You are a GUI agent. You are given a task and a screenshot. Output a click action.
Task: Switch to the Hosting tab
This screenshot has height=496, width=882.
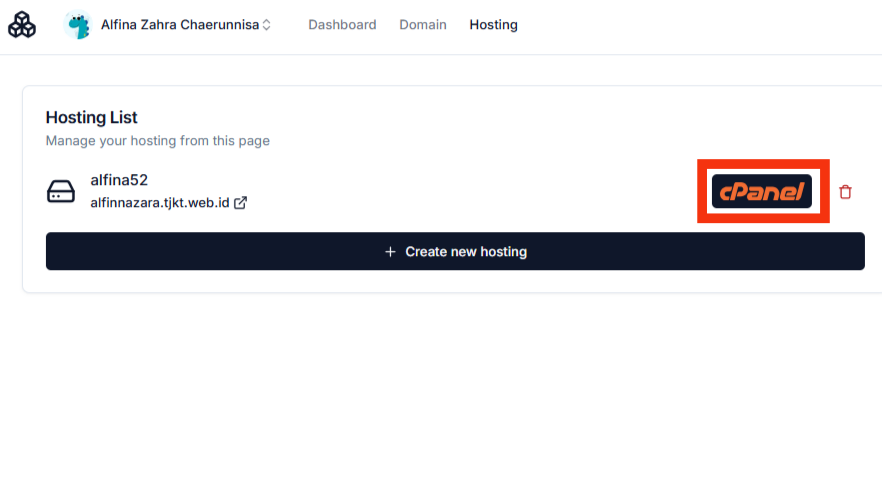tap(493, 25)
